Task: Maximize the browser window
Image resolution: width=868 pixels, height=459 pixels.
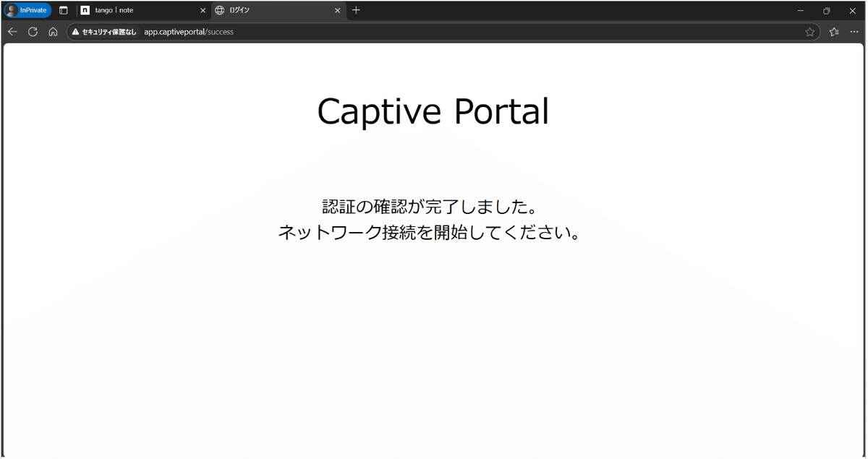Action: click(825, 10)
